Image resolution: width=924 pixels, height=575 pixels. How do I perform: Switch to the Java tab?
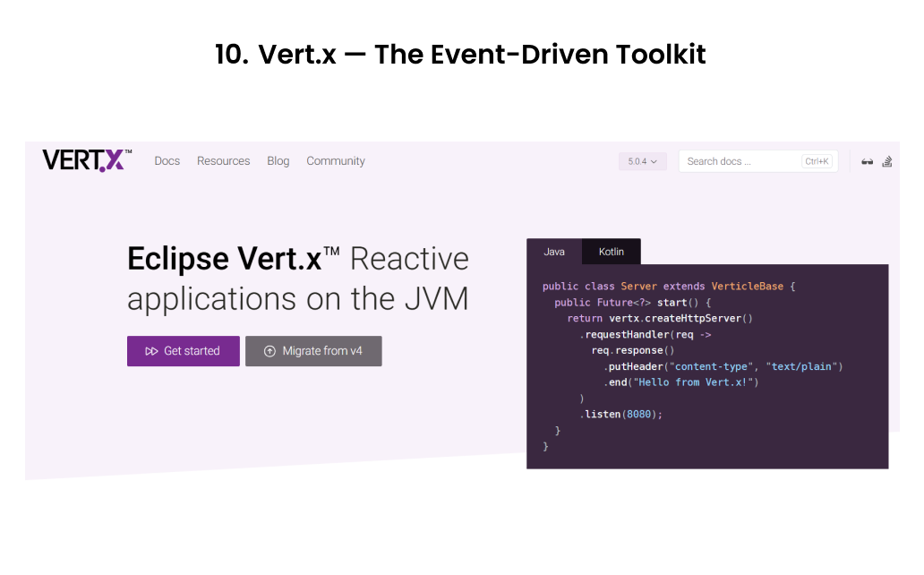click(x=554, y=252)
